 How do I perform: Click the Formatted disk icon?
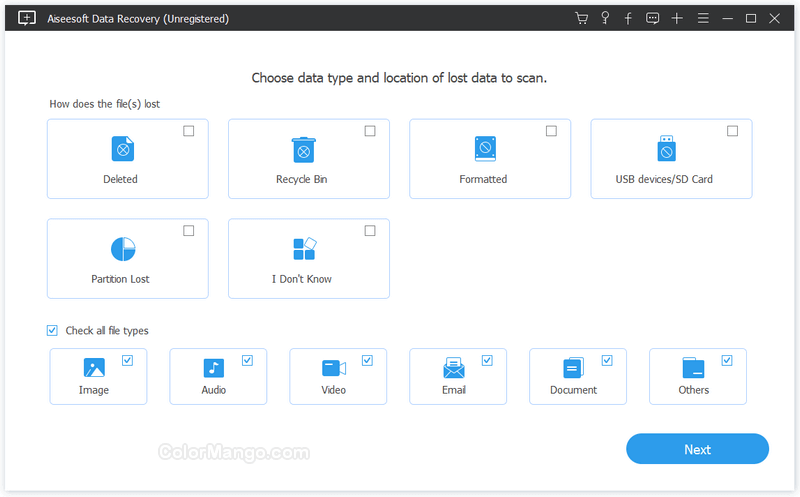(484, 149)
